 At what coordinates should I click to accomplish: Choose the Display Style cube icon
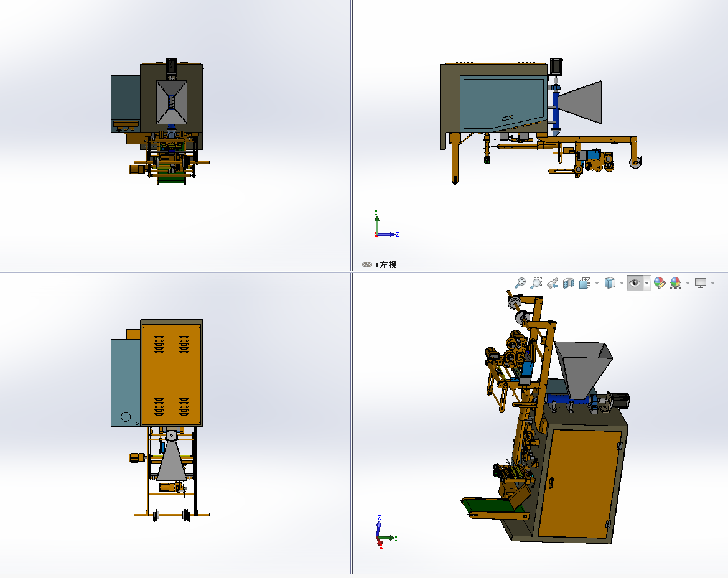(610, 282)
